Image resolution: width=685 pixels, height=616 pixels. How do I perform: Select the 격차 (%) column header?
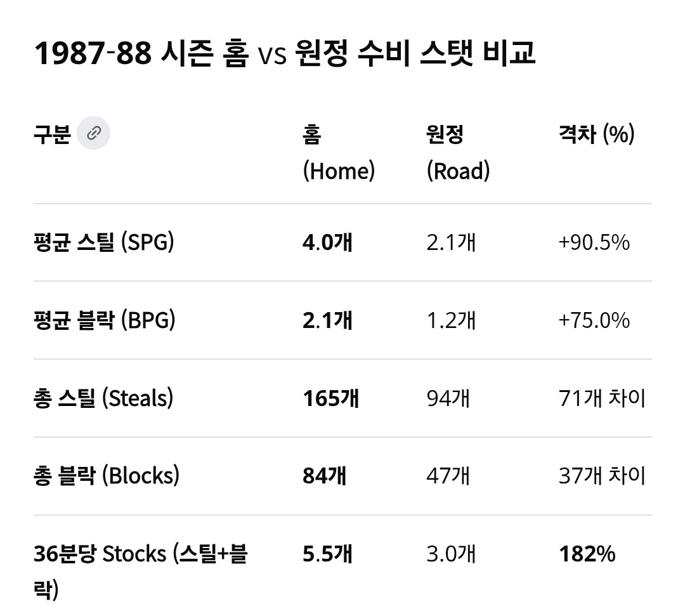pyautogui.click(x=596, y=134)
